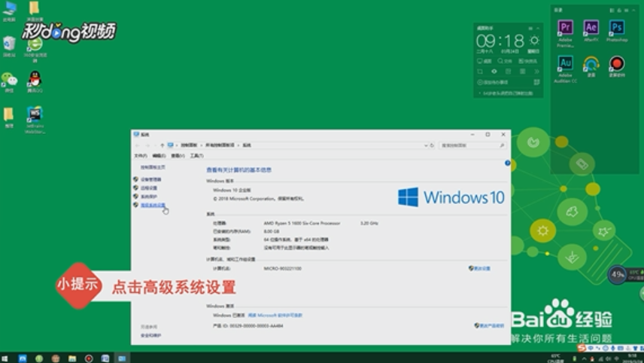Launch the Photoshop shortcut
This screenshot has height=363, width=644.
pyautogui.click(x=616, y=30)
